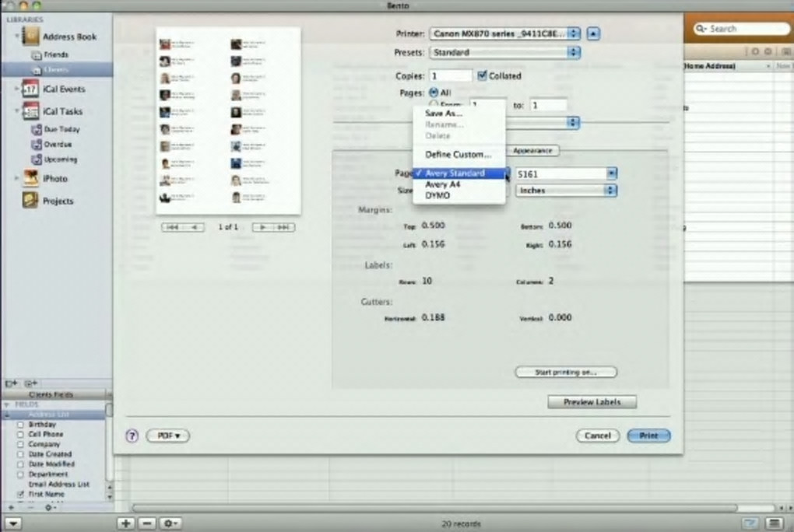
Task: Click the purple help question mark icon
Action: (x=132, y=436)
